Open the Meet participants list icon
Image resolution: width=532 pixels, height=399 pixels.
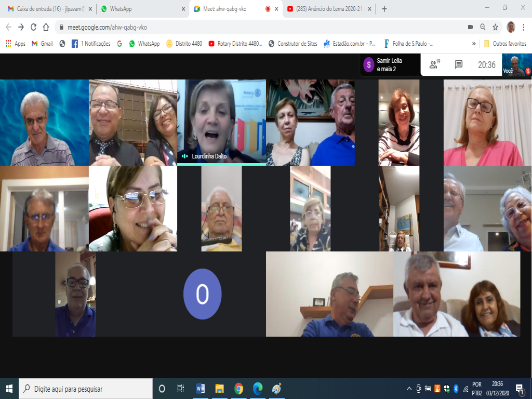(x=434, y=65)
